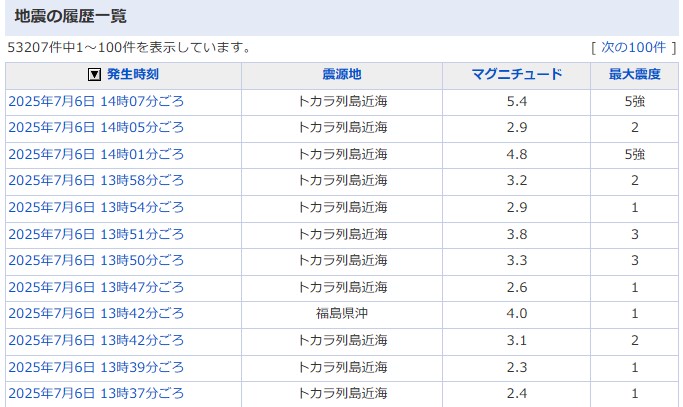Open the 13時42分ごろ entry for 福島県沖
Viewport: 683px width, 407px height.
point(96,313)
